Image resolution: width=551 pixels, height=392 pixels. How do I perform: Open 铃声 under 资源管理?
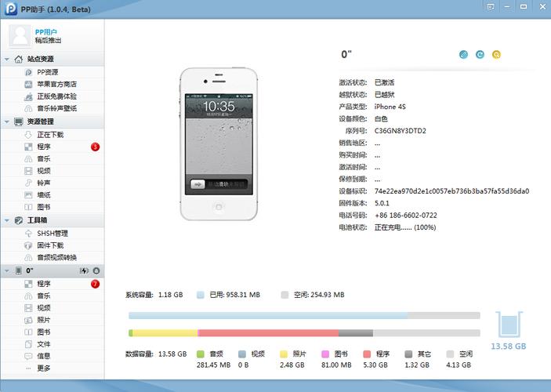tap(52, 183)
